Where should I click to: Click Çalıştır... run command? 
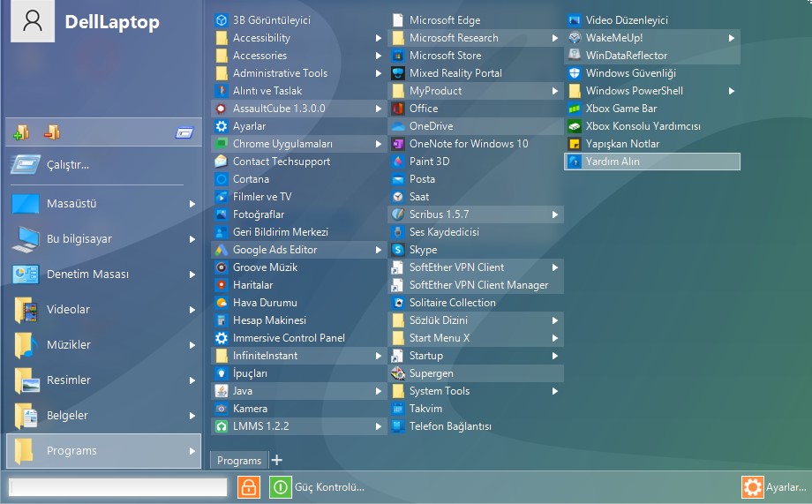pyautogui.click(x=103, y=165)
